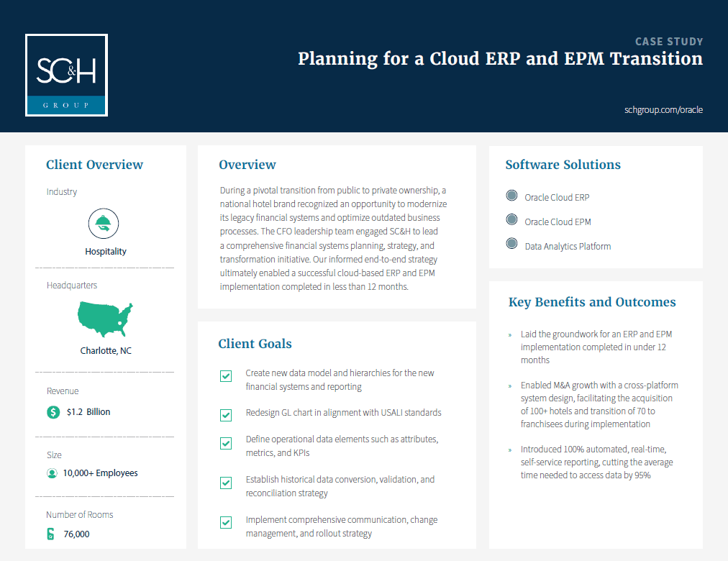Viewport: 728px width, 561px height.
Task: Click the door tag icon beside 76,000
Action: [x=50, y=534]
